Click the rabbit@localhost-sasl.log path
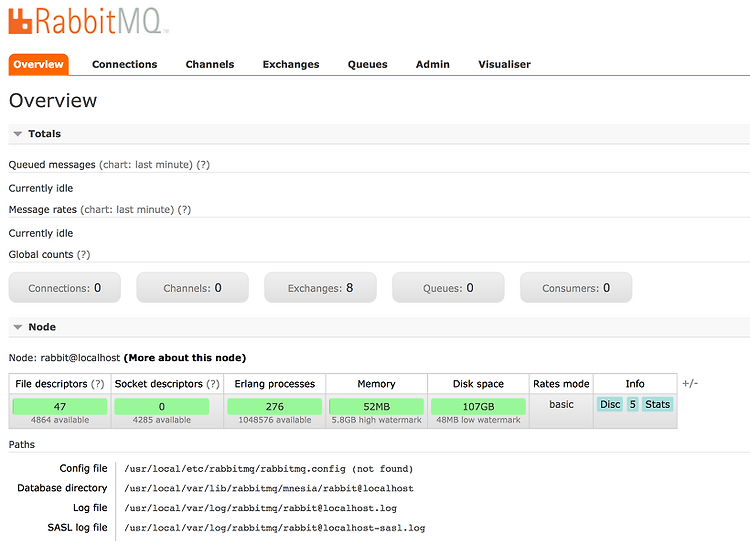This screenshot has width=750, height=545. pyautogui.click(x=275, y=528)
